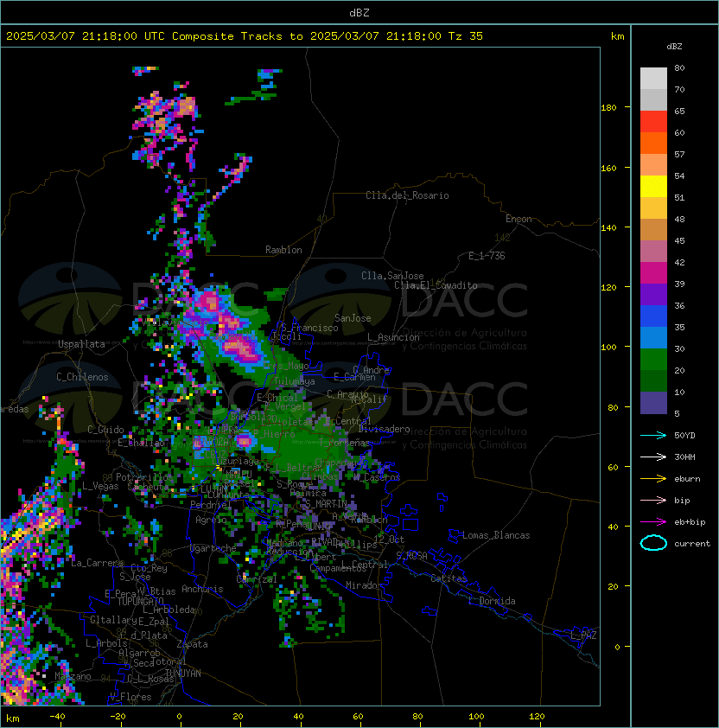Click the Mirador map label

(365, 585)
